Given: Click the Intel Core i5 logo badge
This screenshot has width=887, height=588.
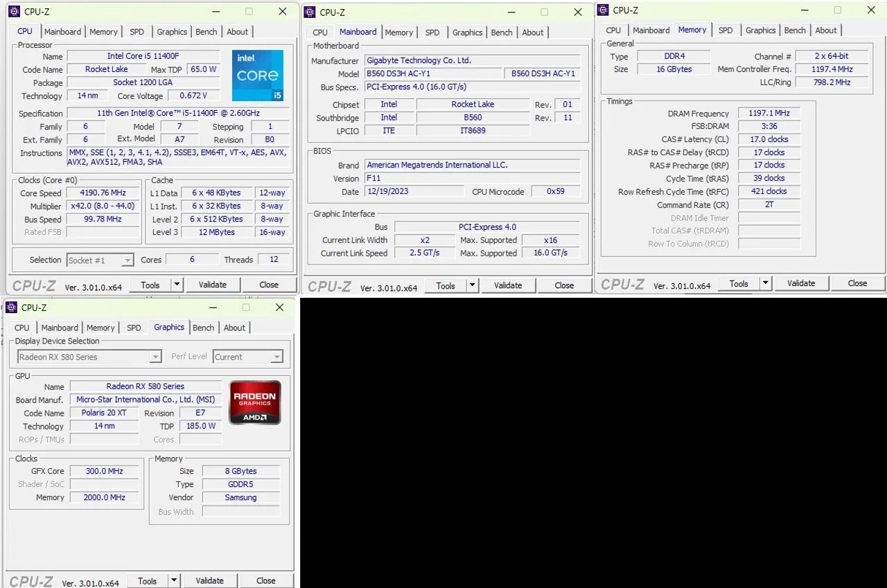Looking at the screenshot, I should click(x=257, y=75).
